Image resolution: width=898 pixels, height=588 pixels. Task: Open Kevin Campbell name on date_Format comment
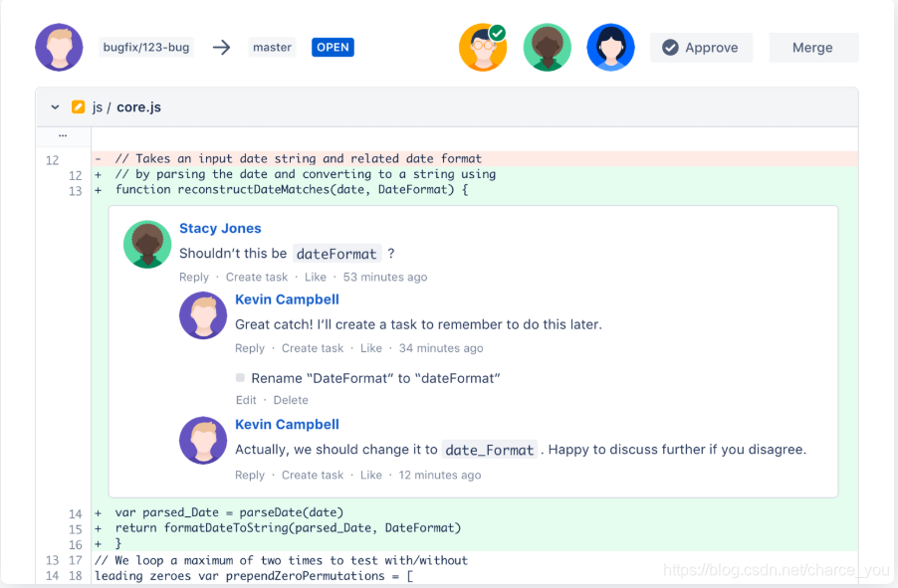[287, 424]
